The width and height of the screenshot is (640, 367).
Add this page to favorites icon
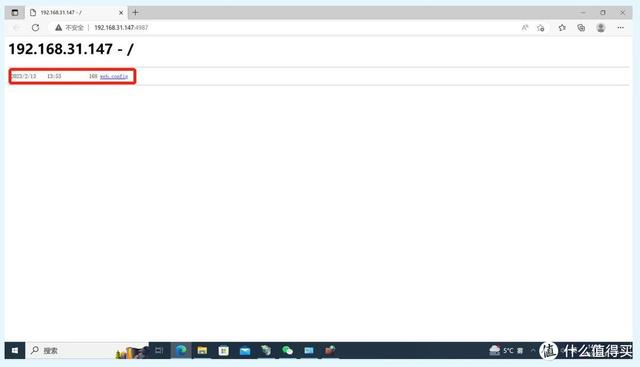click(541, 28)
